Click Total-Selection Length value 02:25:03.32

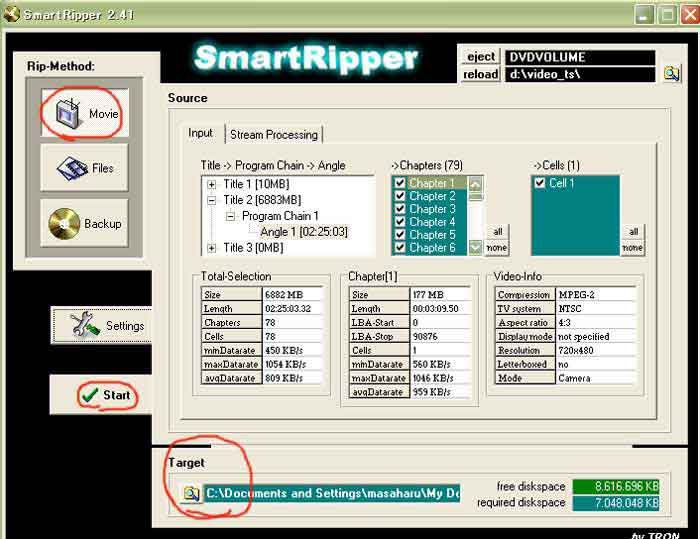coord(293,309)
